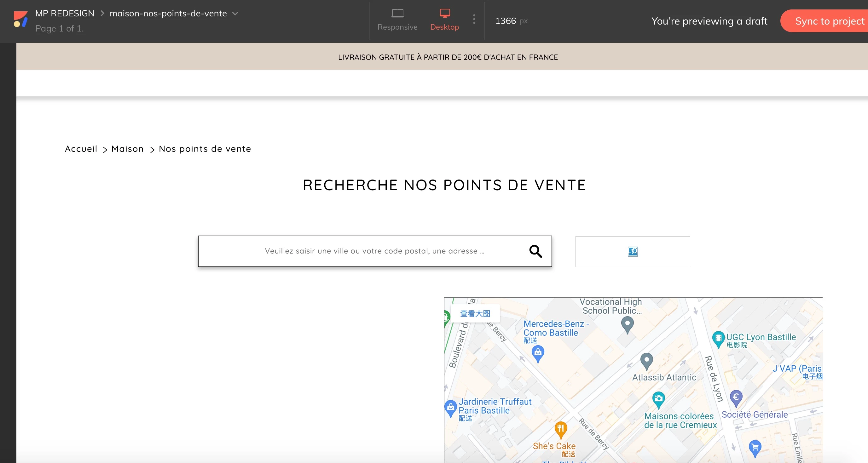
Task: Click the UGC Lyon Bastille cinema marker
Action: (x=718, y=338)
